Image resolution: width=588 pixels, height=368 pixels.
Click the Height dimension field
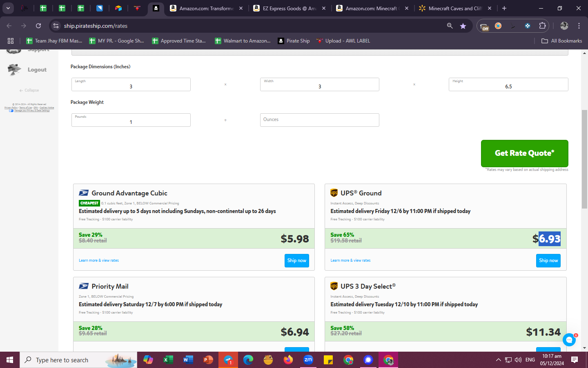click(508, 84)
